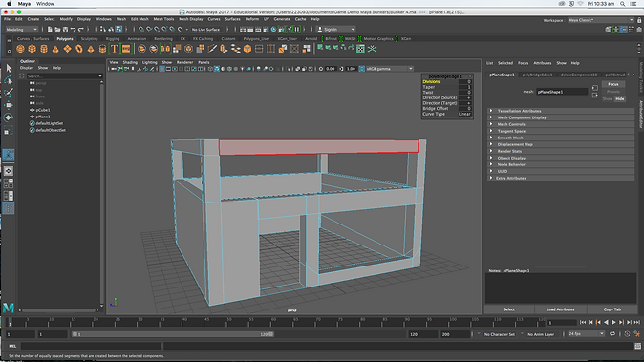Viewport: 644px width, 362px height.
Task: Click the Redo arrow icon
Action: pos(81,30)
